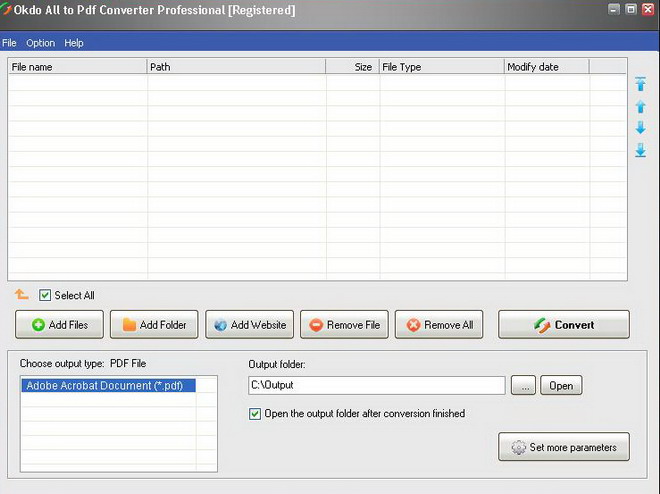
Task: Click the Remove All button
Action: click(x=439, y=324)
